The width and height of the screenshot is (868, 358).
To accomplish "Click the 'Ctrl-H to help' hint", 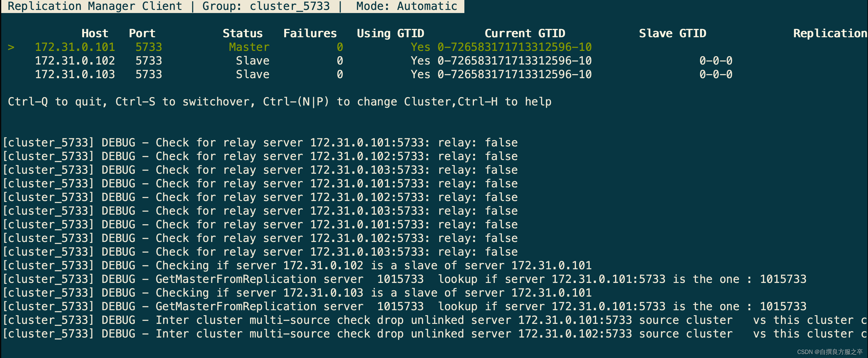I will 504,102.
